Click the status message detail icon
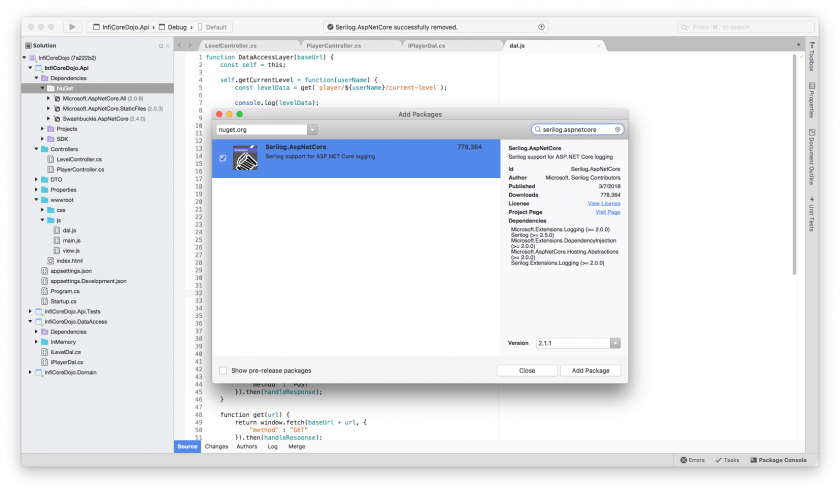 pyautogui.click(x=541, y=27)
